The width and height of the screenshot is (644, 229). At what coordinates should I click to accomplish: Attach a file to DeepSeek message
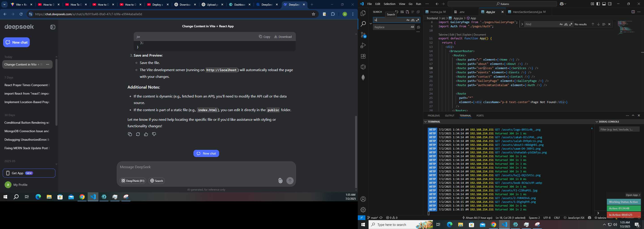point(280,181)
